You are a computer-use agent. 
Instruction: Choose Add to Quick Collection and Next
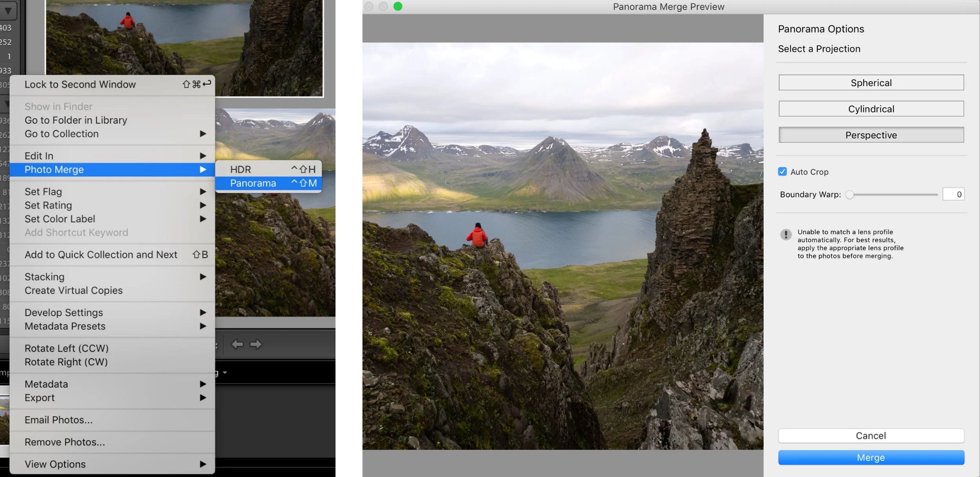click(112, 255)
